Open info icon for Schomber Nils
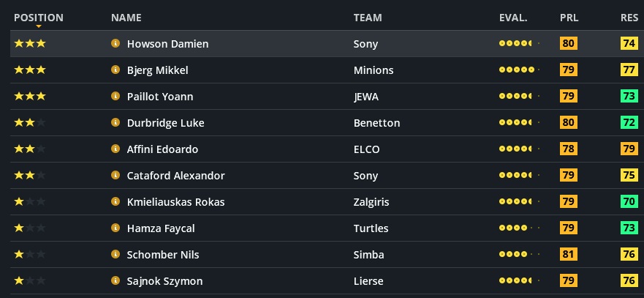Viewport: 644px width, 298px height. pos(115,255)
